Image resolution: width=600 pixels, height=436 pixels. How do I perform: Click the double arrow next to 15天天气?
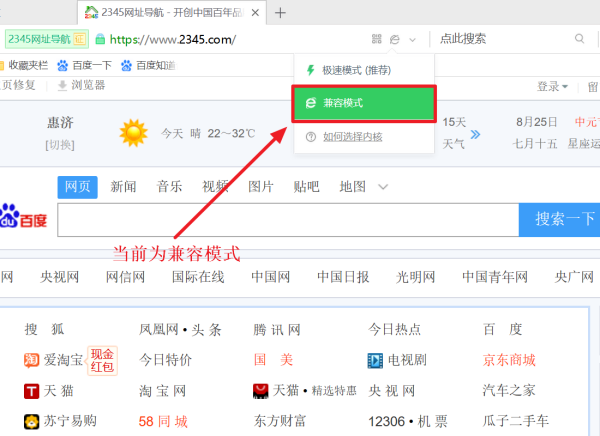(475, 134)
